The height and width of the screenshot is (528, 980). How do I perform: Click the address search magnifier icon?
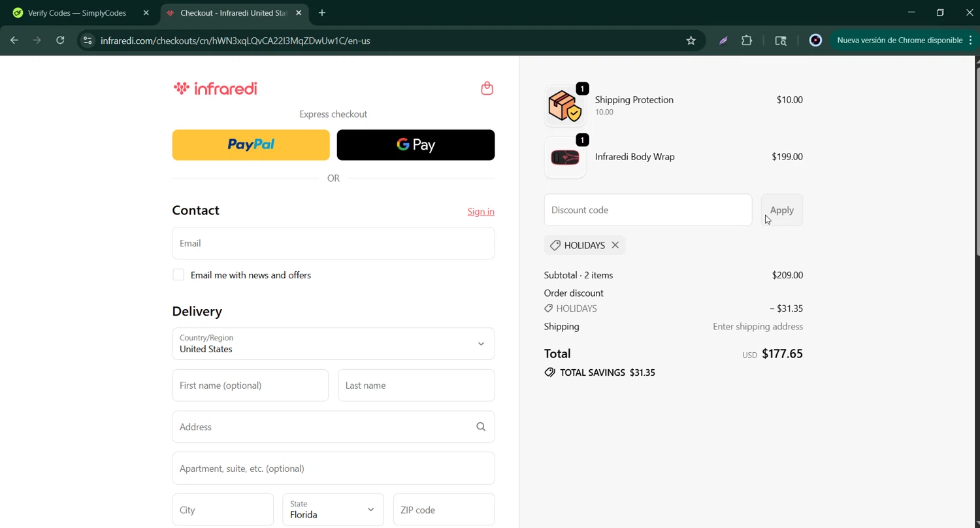point(481,427)
